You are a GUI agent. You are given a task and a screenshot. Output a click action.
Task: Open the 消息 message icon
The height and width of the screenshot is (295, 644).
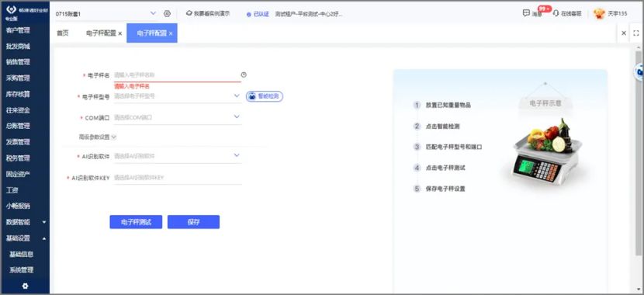(x=526, y=13)
